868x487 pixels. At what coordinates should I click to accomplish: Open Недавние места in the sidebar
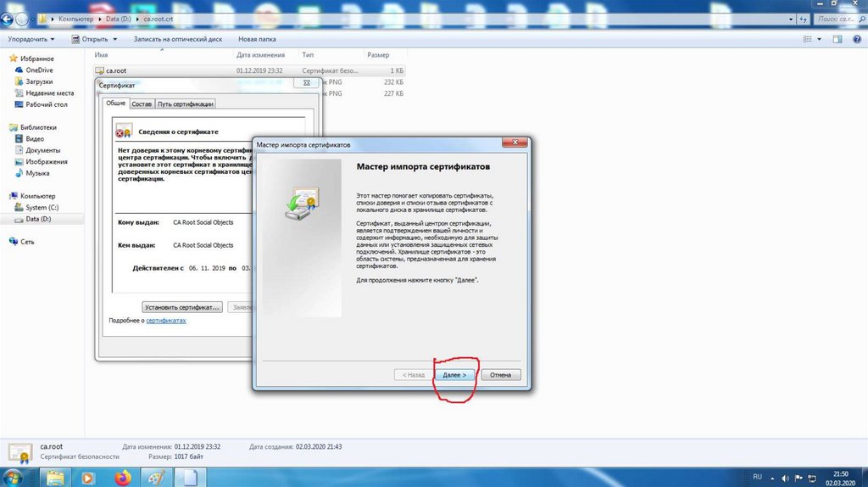49,93
